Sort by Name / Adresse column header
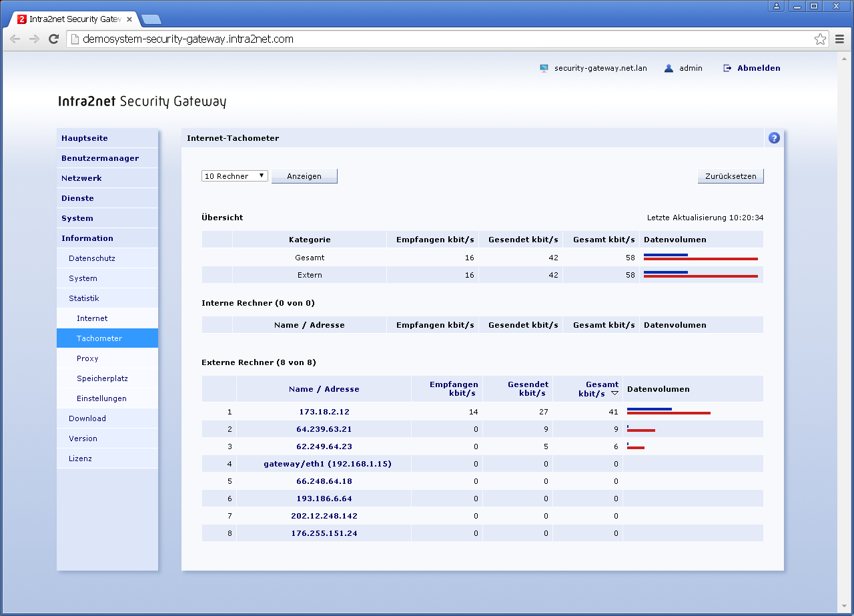The height and width of the screenshot is (616, 854). (324, 389)
